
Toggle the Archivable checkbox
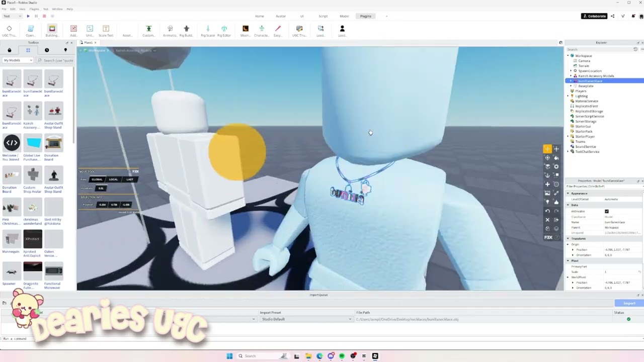(x=607, y=212)
